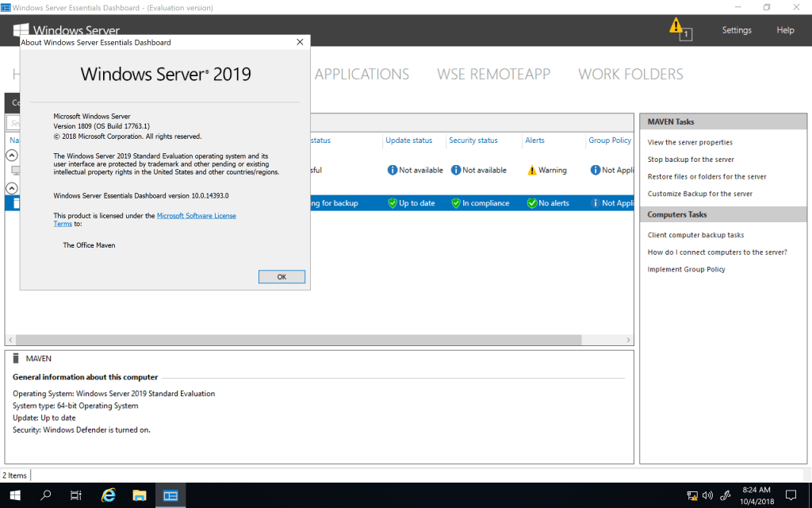812x508 pixels.
Task: Switch to the WORK FOLDERS tab
Action: click(630, 74)
